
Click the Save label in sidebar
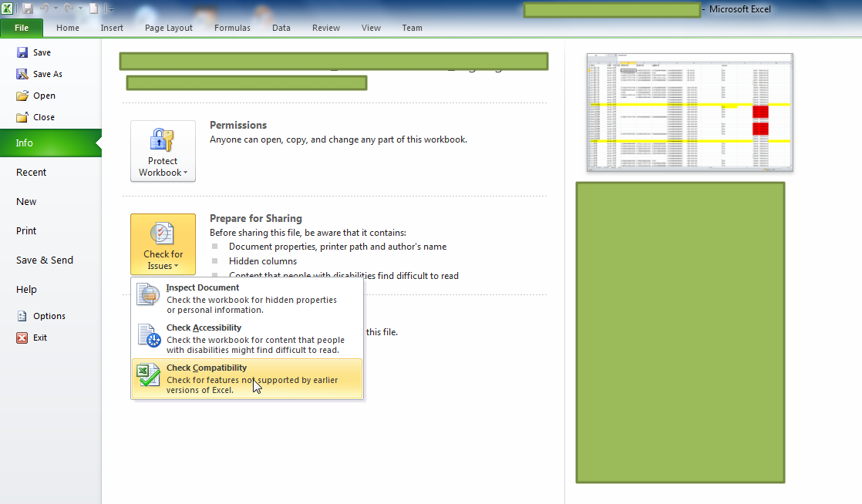[42, 52]
